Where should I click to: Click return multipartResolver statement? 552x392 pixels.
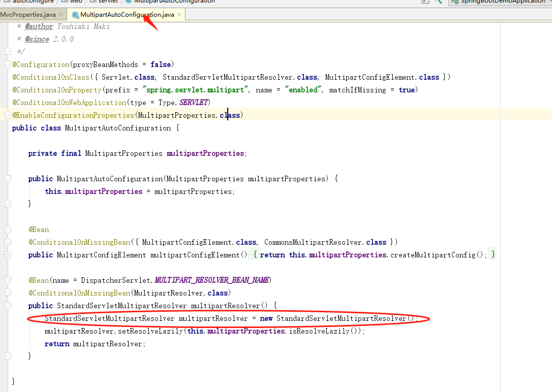pos(95,343)
